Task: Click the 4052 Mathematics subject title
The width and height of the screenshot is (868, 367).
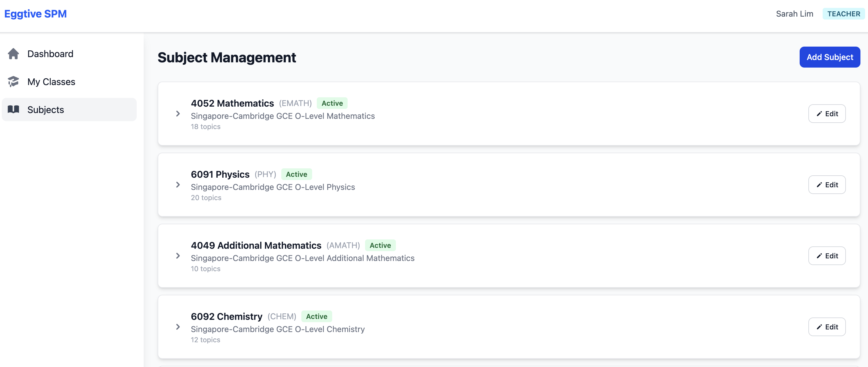Action: [x=232, y=103]
